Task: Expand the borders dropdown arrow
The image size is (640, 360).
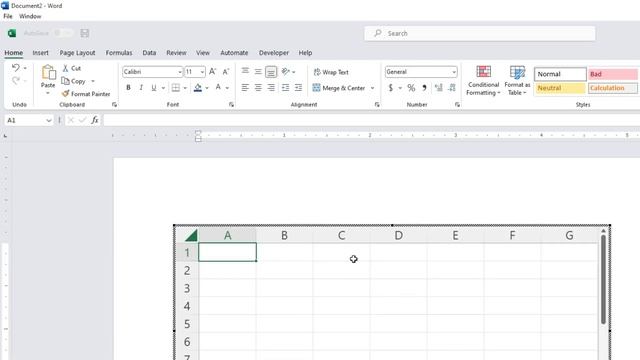Action: tap(185, 88)
